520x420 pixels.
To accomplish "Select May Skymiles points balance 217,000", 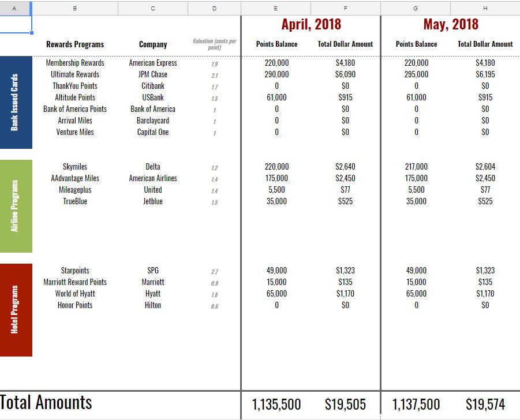I will pyautogui.click(x=416, y=167).
